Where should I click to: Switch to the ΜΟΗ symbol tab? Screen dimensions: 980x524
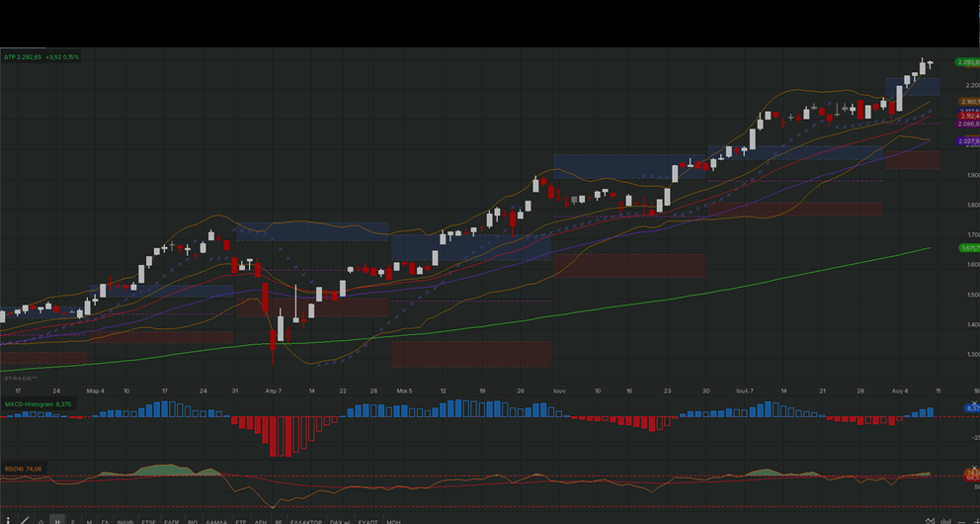click(x=394, y=521)
